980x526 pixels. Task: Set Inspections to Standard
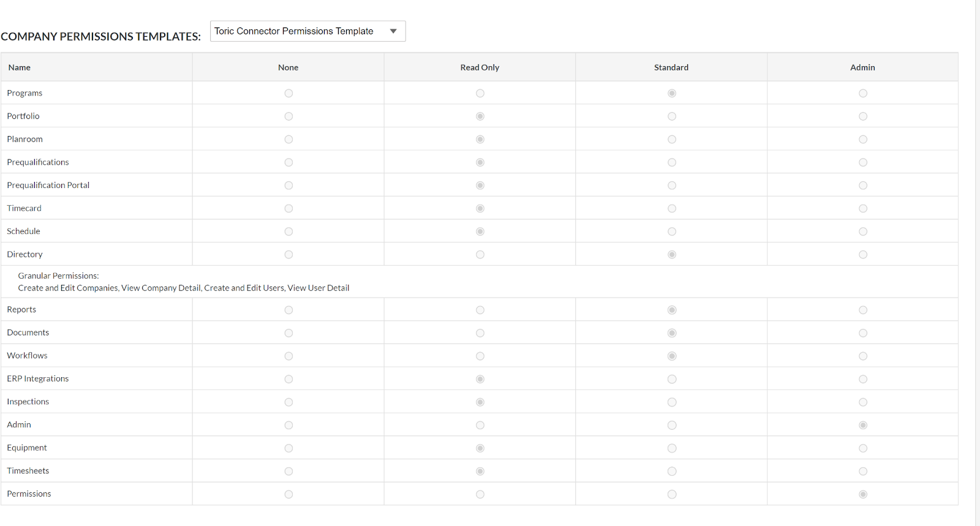(x=672, y=402)
